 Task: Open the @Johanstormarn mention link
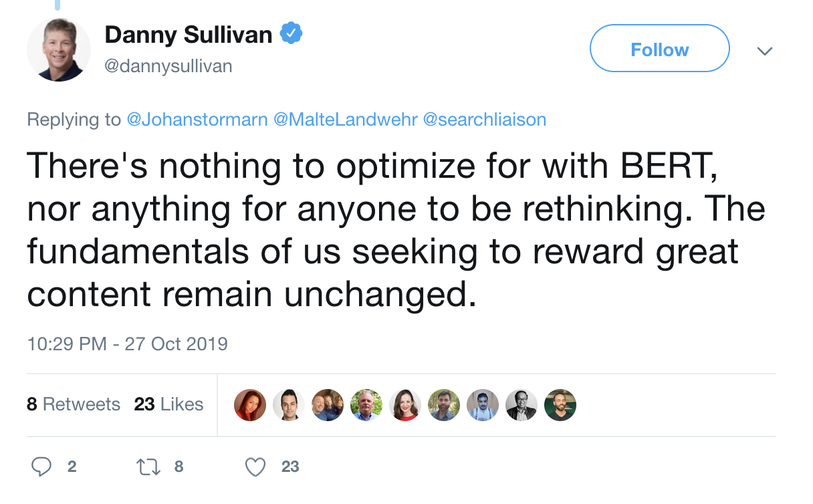point(197,120)
